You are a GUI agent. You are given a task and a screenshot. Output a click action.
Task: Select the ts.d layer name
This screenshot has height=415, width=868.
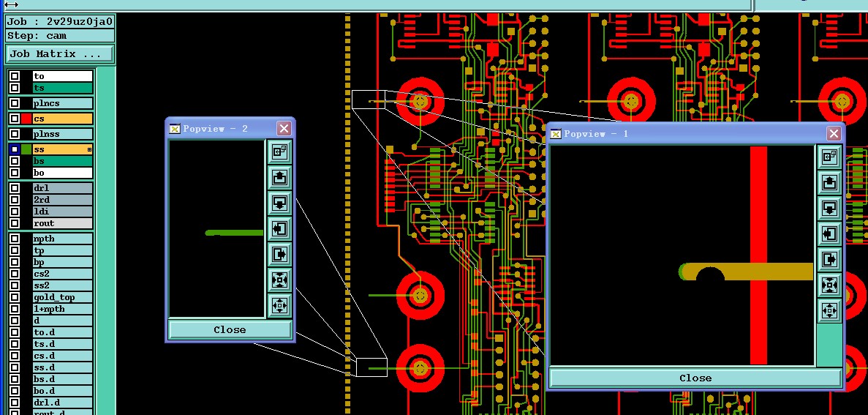tap(62, 344)
